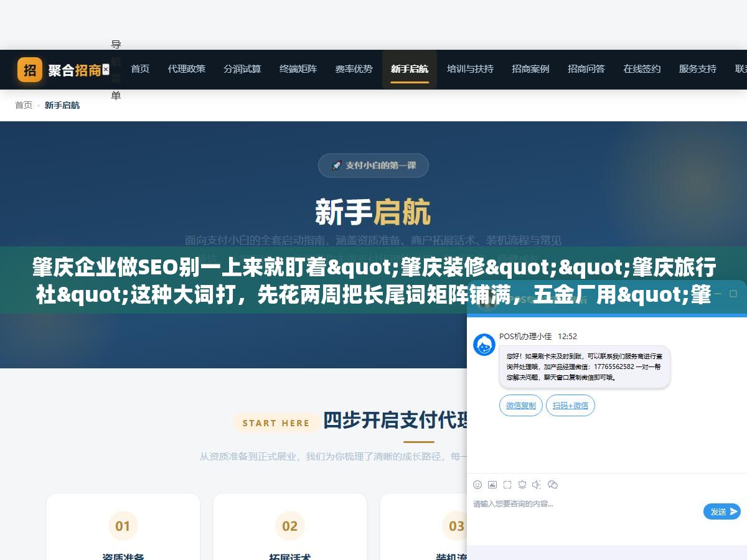Toggle the chat sound speaker icon
The width and height of the screenshot is (747, 560).
coord(537,485)
